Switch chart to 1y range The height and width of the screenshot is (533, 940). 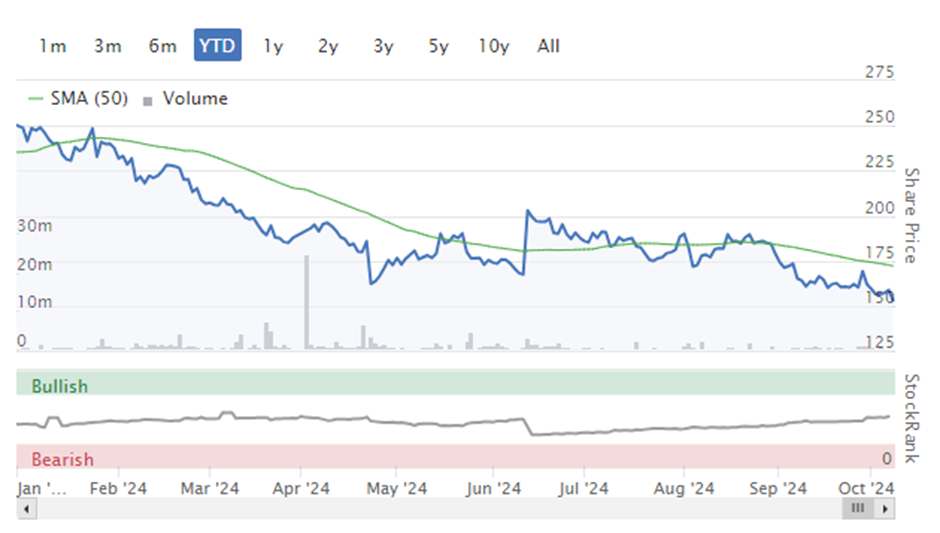point(273,46)
